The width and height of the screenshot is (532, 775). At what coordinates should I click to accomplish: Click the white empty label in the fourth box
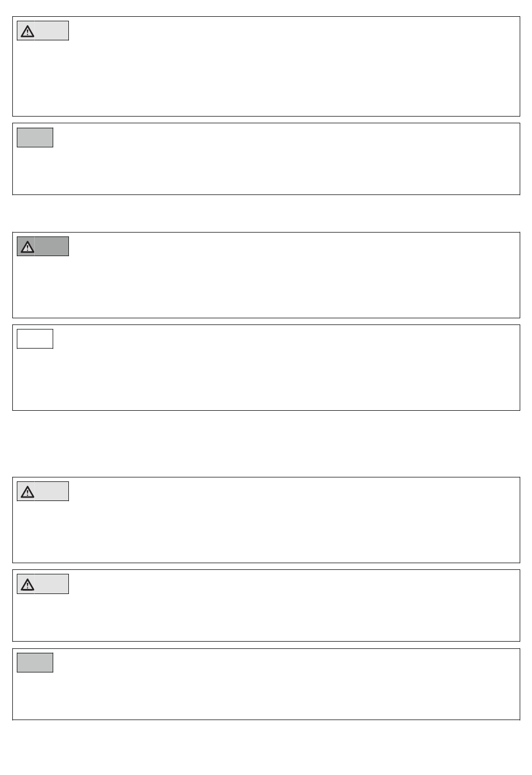(35, 338)
